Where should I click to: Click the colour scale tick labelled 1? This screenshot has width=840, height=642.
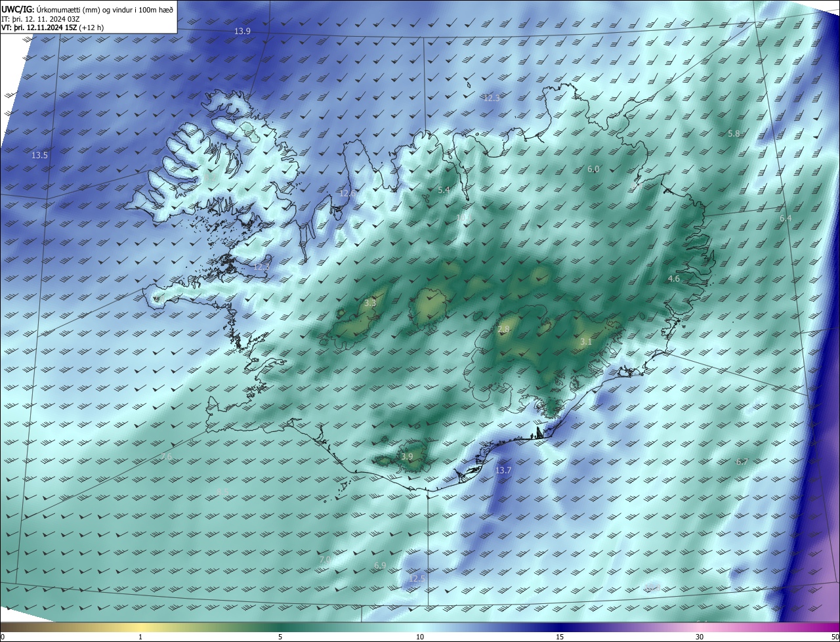pos(140,637)
